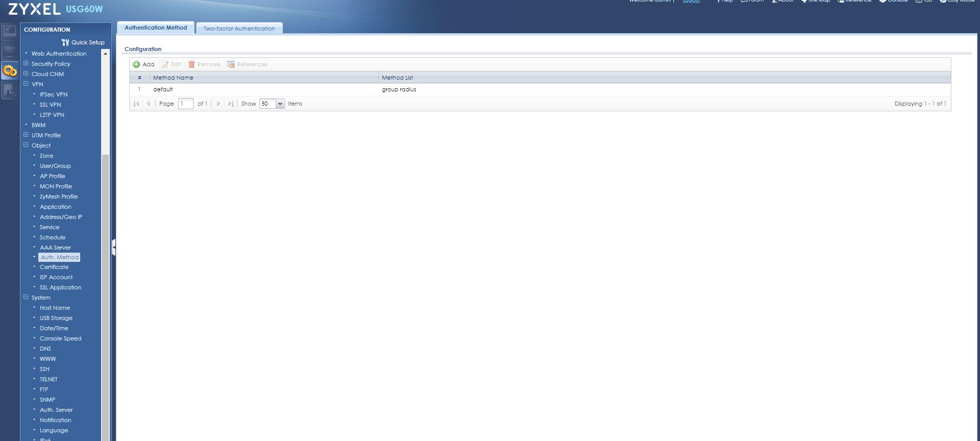Screen dimensions: 980x441
Task: Click the Page number input field
Action: click(185, 104)
